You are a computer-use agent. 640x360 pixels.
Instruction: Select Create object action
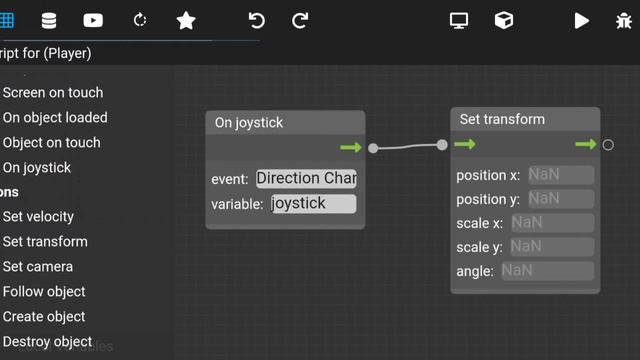44,317
